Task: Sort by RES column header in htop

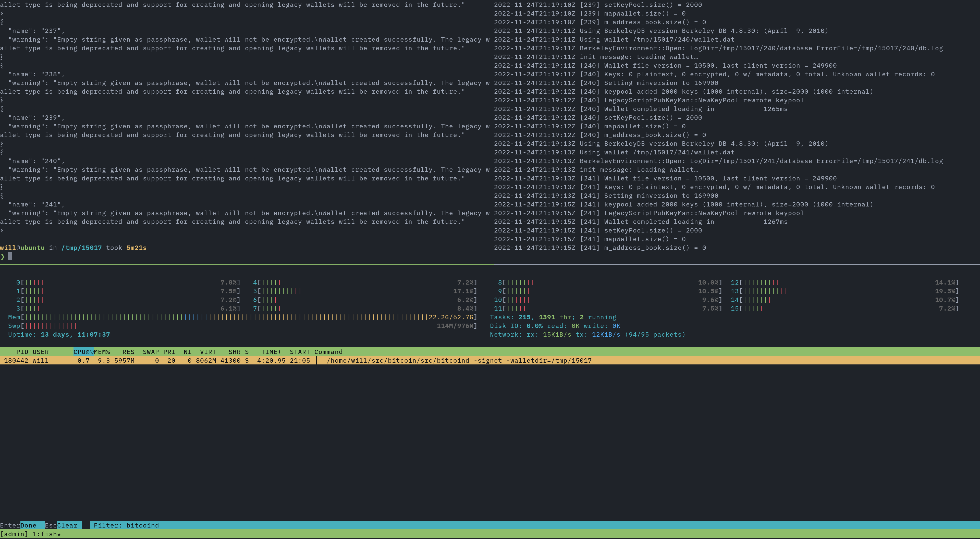Action: (129, 352)
